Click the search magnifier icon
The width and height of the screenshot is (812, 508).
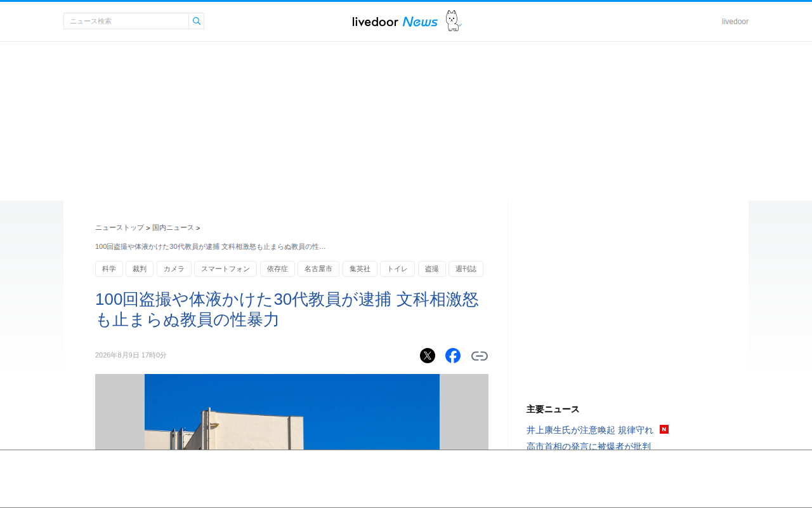coord(197,21)
